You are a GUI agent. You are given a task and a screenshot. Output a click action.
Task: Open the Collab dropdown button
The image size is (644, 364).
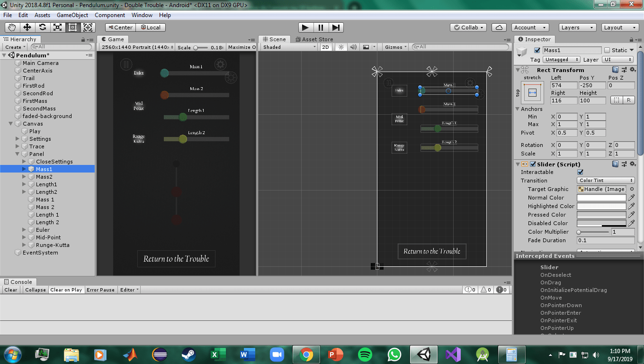(x=469, y=27)
